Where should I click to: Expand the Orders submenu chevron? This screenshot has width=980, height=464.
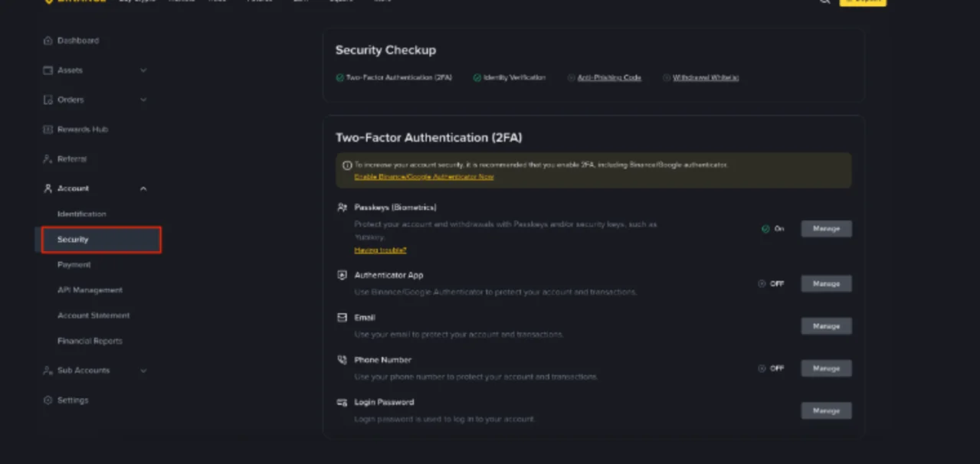click(x=143, y=100)
